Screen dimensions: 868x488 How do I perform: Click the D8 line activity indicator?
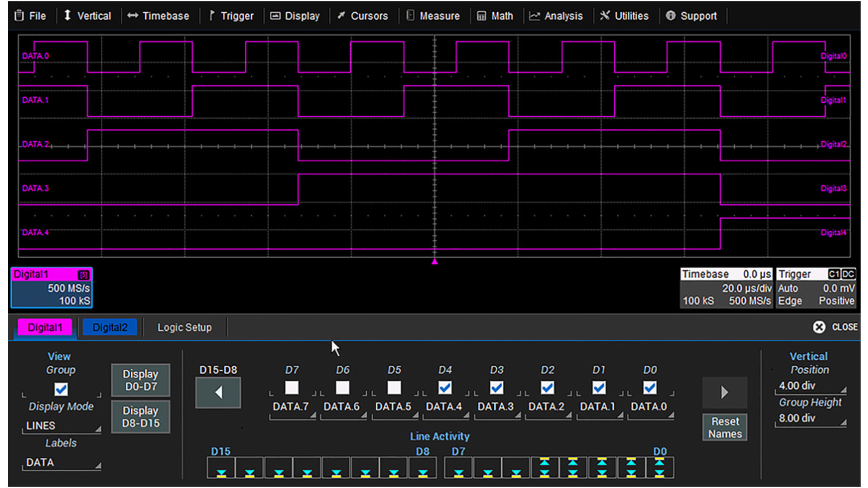click(x=422, y=468)
